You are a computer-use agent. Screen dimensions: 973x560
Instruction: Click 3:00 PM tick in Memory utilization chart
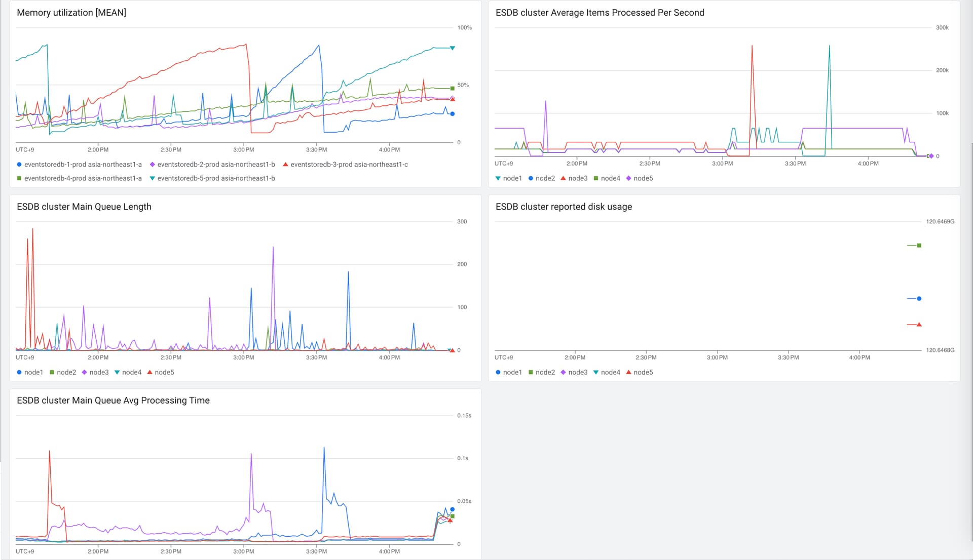(244, 150)
